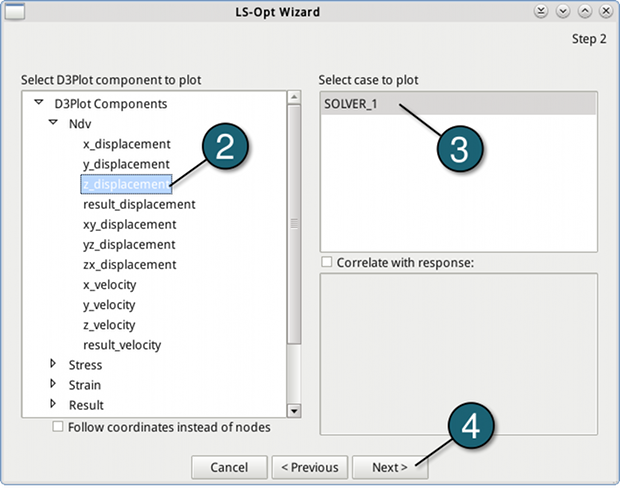Select yz_displacement component
Screen dimensions: 620x488
(x=129, y=245)
